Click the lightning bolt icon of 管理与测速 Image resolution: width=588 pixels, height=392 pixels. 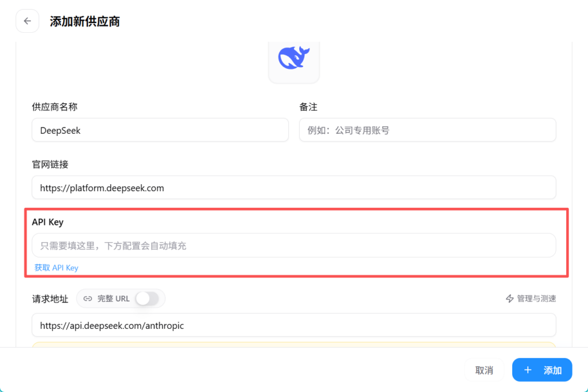[x=510, y=298]
